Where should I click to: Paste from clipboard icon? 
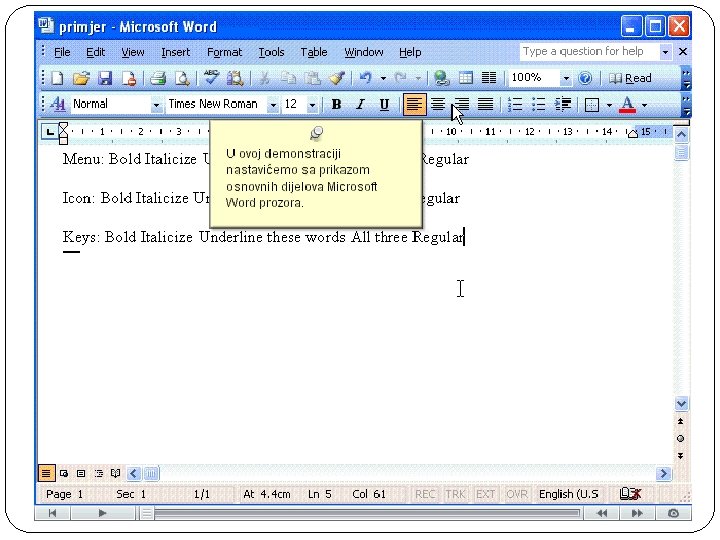(313, 79)
